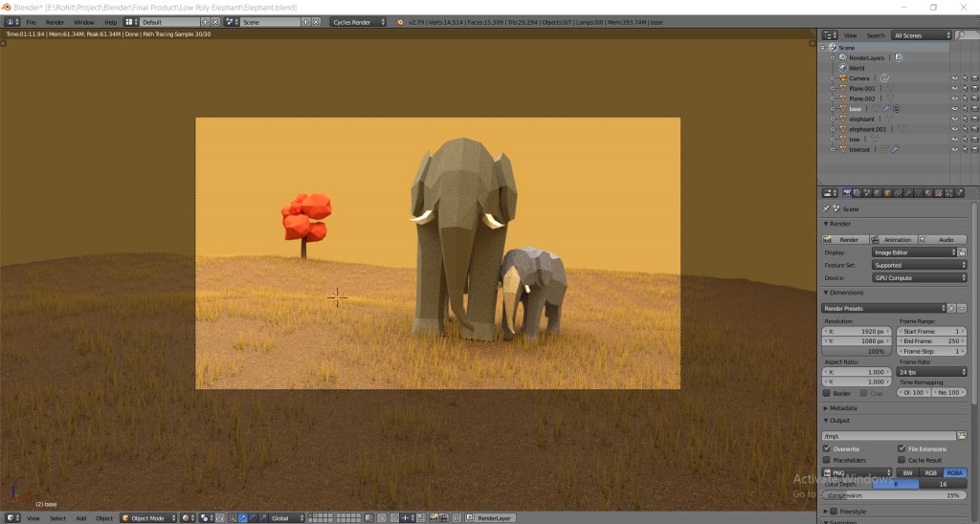Click the wrench modifier icon beside treeroot

tap(894, 149)
